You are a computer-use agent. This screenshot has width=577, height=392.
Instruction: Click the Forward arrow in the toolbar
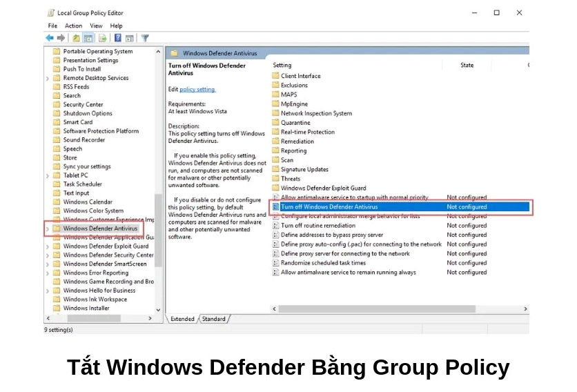[x=61, y=38]
